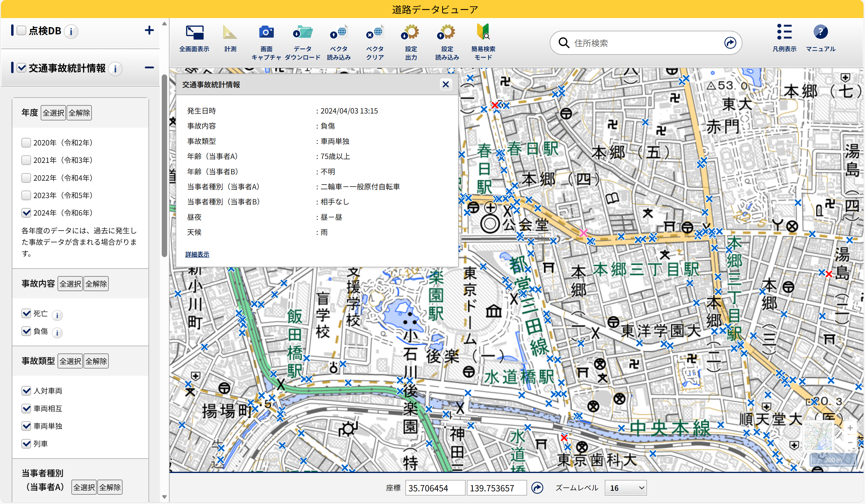Click the vector import icon
Screen dimensions: 865x504
point(339,33)
